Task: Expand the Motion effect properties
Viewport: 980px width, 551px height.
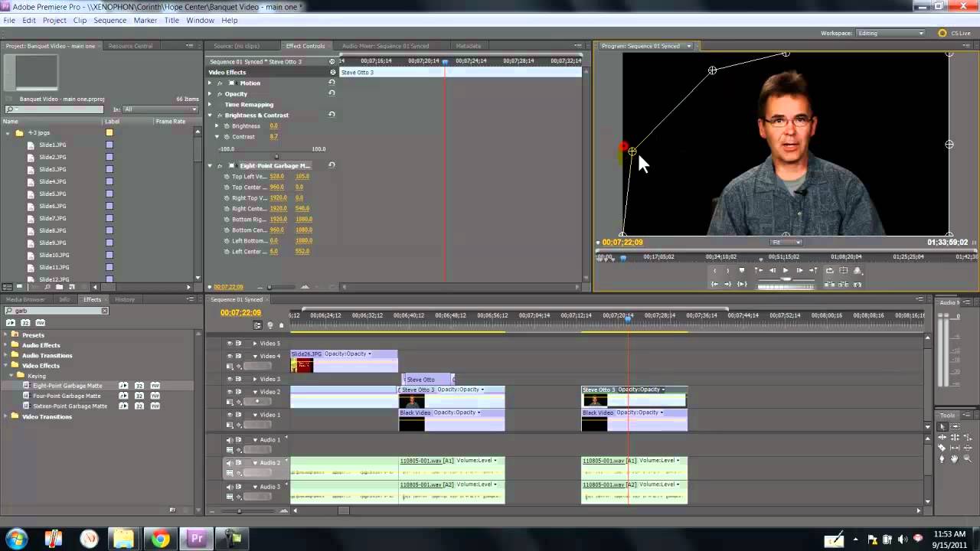Action: [x=210, y=83]
